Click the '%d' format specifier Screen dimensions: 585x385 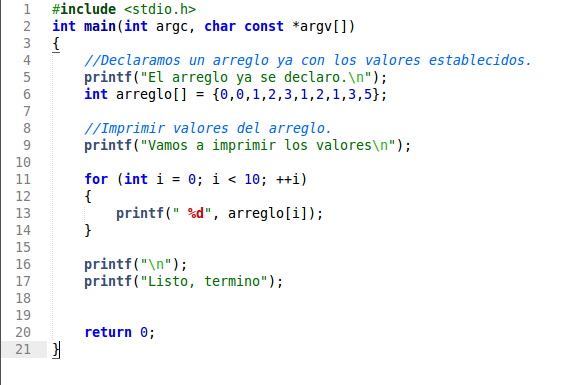tap(195, 213)
